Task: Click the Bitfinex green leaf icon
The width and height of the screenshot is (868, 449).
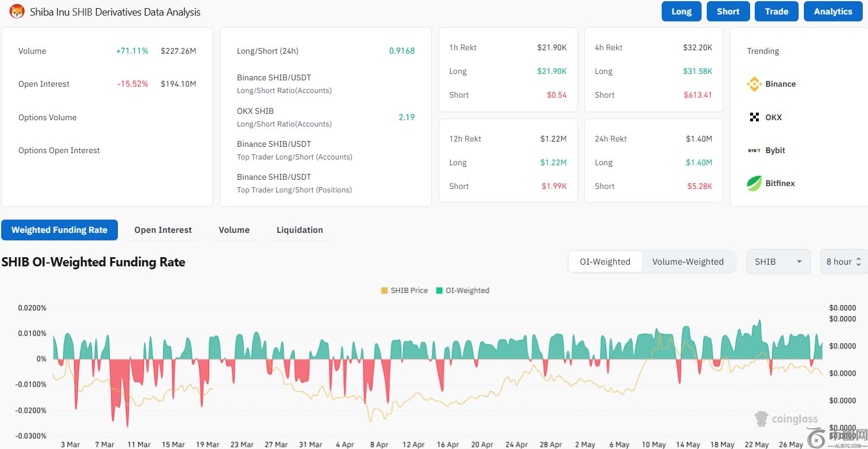Action: [x=754, y=184]
